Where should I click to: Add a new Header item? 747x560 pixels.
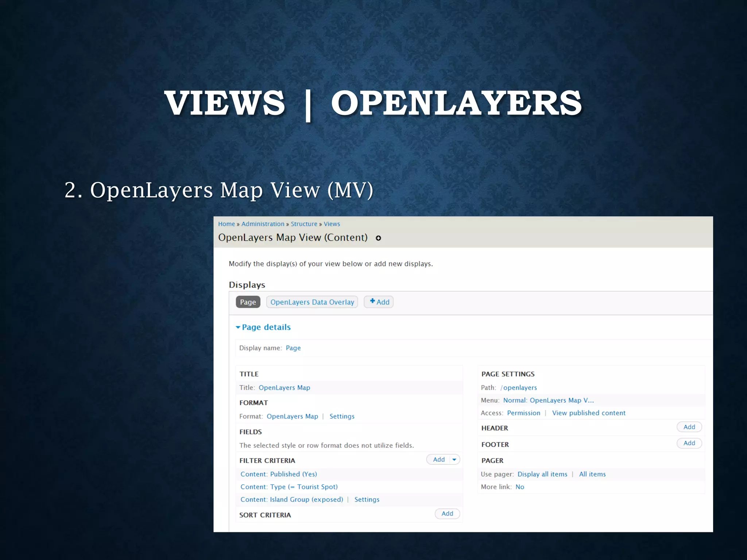coord(689,427)
